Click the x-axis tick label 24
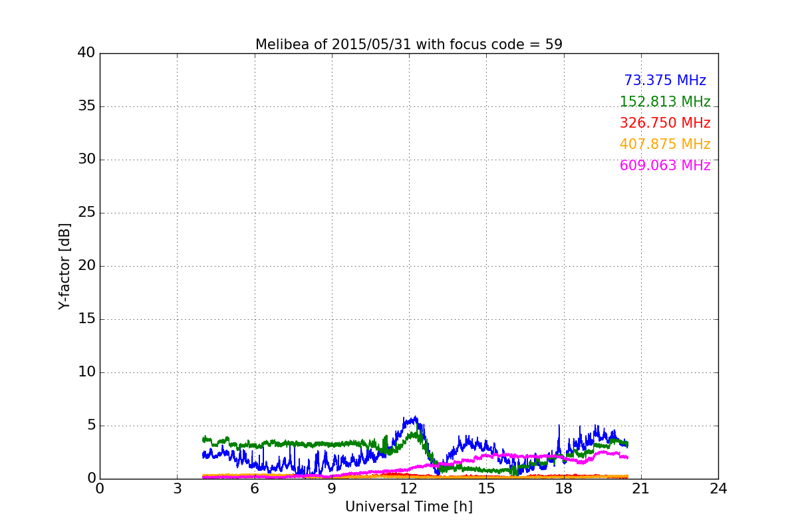The width and height of the screenshot is (798, 532). [x=718, y=489]
